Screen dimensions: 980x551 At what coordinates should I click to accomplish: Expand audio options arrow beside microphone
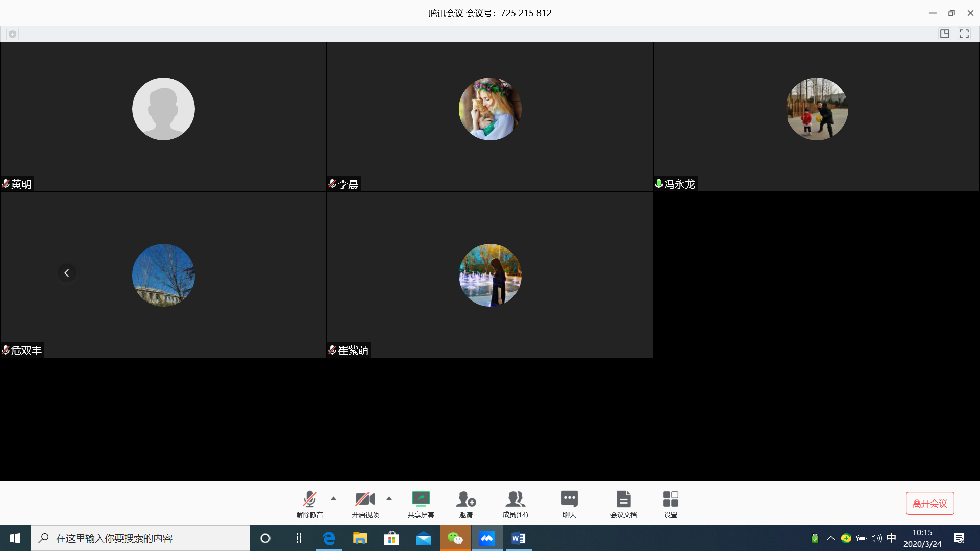(x=334, y=498)
